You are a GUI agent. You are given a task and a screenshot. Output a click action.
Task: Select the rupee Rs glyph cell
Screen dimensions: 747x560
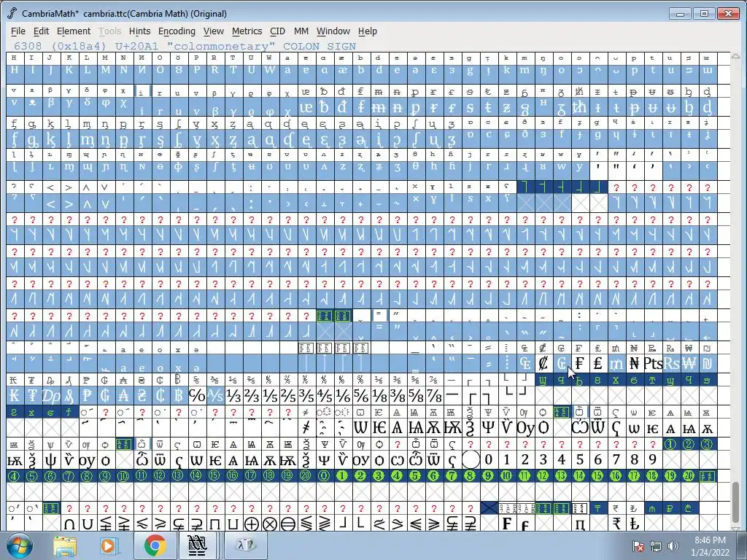(x=671, y=364)
